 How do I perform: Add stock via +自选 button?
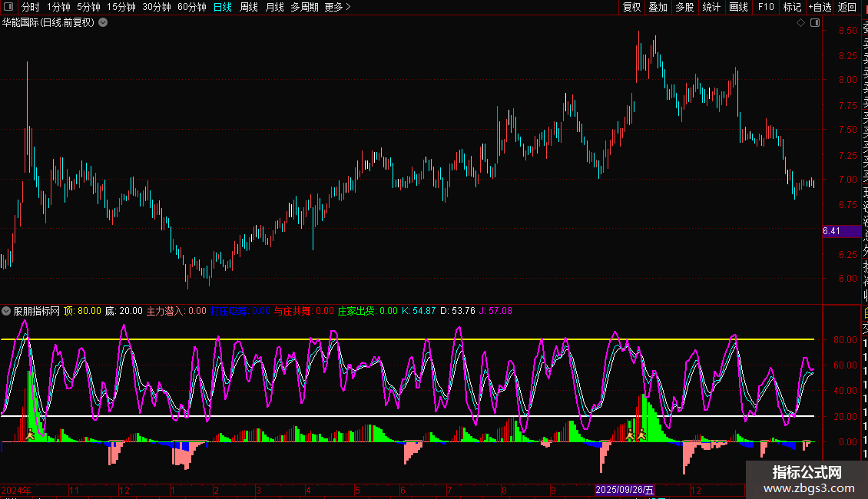click(x=820, y=7)
